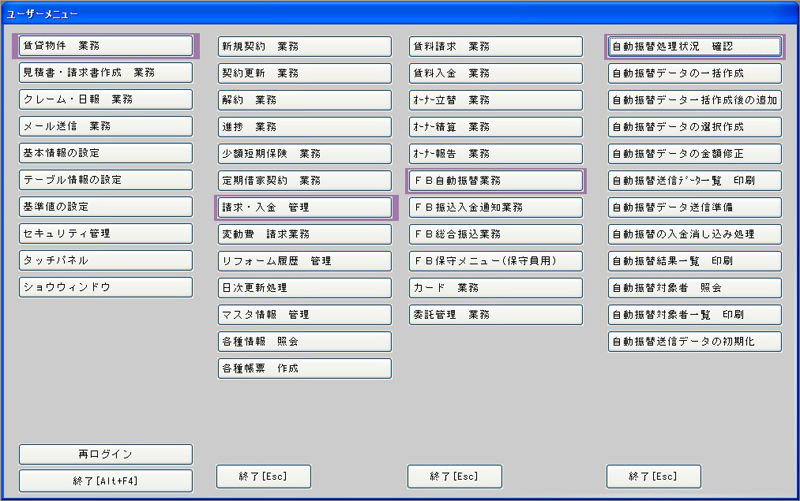This screenshot has width=800, height=501.
Task: Select 契約更新 業務
Action: click(x=305, y=74)
